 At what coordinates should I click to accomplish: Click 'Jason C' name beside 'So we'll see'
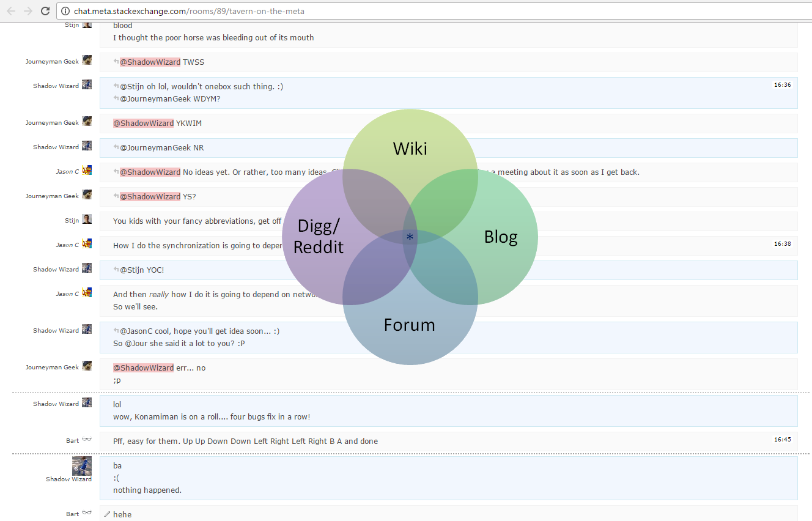[x=67, y=294]
